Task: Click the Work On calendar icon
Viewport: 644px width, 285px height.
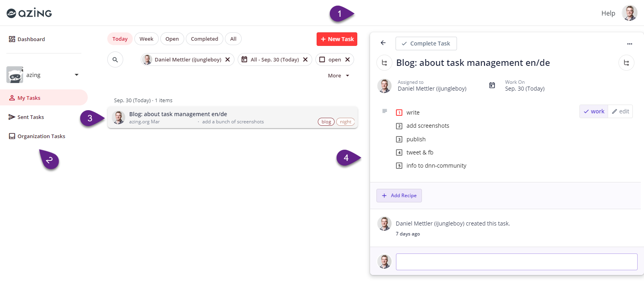Action: pos(492,85)
